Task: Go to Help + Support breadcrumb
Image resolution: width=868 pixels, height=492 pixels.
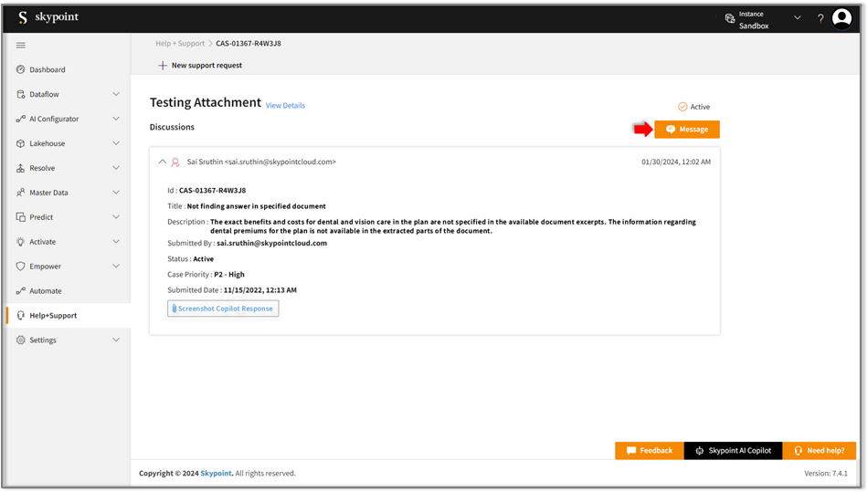Action: (180, 43)
